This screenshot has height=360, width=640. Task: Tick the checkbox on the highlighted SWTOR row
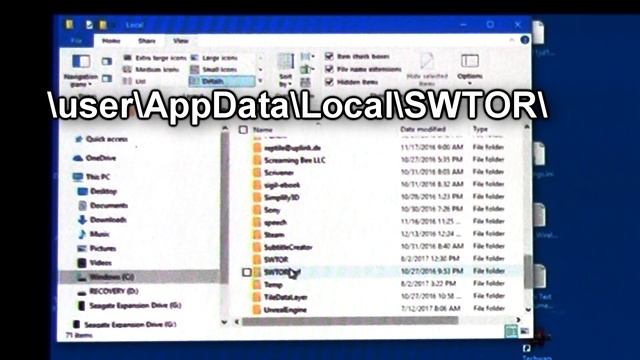click(x=246, y=272)
